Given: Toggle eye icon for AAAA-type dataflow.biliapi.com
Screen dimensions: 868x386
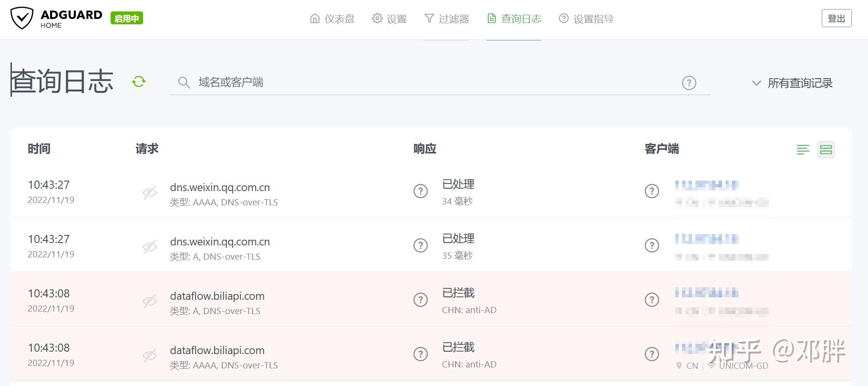Looking at the screenshot, I should (x=150, y=356).
